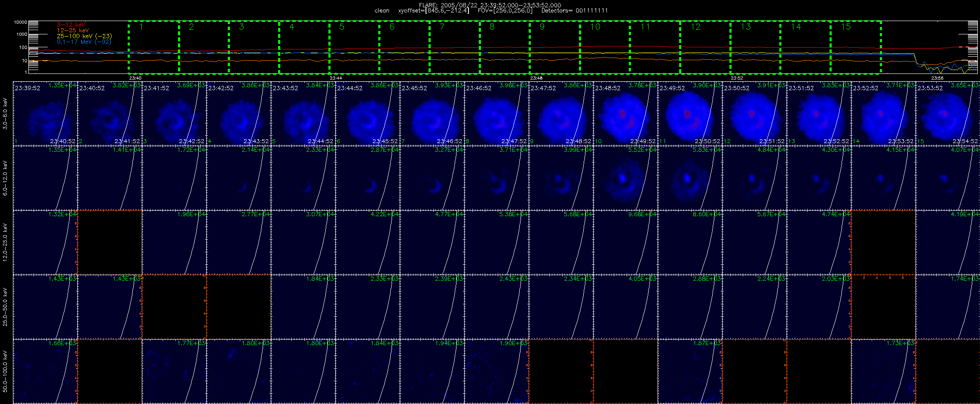Open the 50-100 keV image labeled 1.90E+03
The width and height of the screenshot is (980, 404).
[x=496, y=371]
